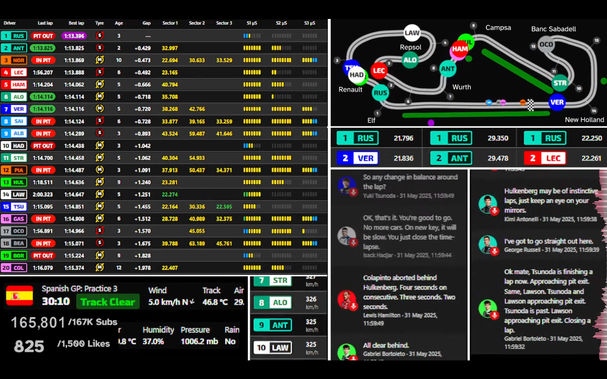Click the OCO marker near Banc Sabadell
The height and width of the screenshot is (379, 607).
click(546, 45)
